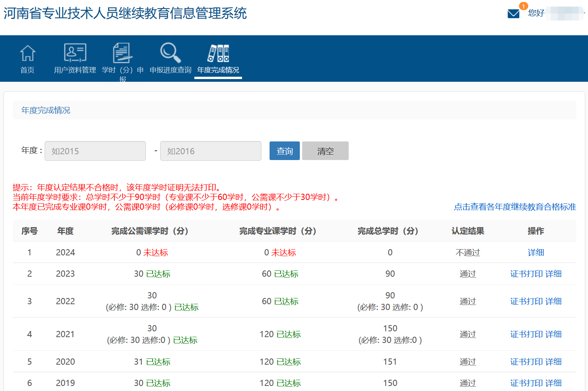Click the 通过 result for 2023
The width and height of the screenshot is (588, 391).
pyautogui.click(x=468, y=274)
